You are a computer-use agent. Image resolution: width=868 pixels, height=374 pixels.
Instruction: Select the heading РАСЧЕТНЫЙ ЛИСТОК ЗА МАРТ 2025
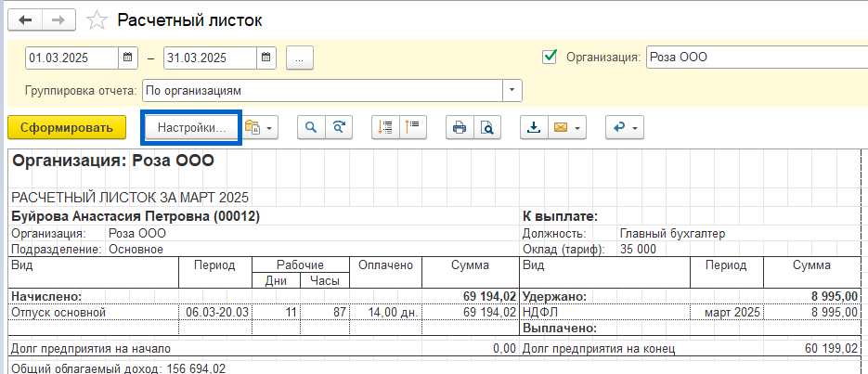coord(131,198)
